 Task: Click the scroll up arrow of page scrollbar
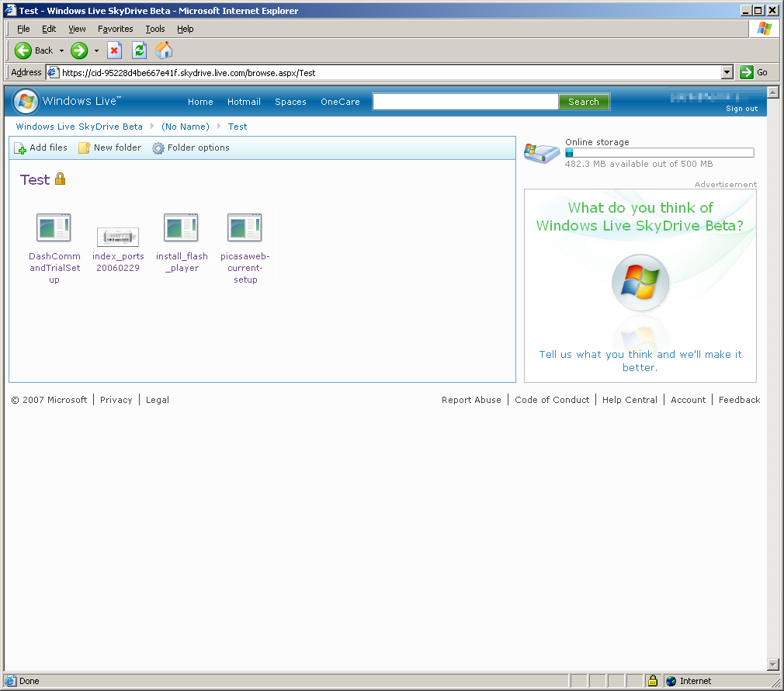click(x=773, y=92)
